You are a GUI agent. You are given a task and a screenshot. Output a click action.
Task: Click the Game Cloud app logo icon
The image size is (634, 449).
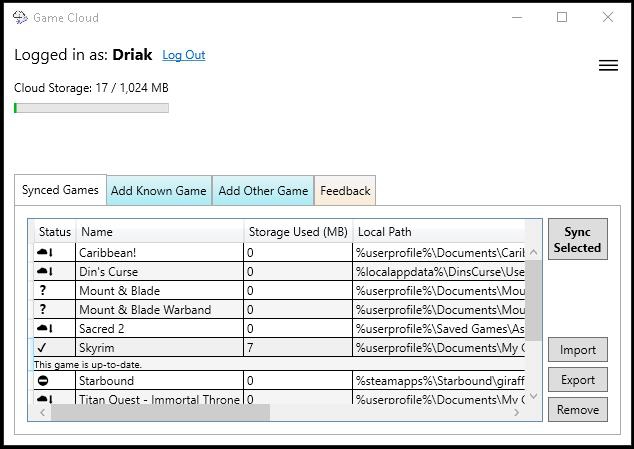point(20,17)
